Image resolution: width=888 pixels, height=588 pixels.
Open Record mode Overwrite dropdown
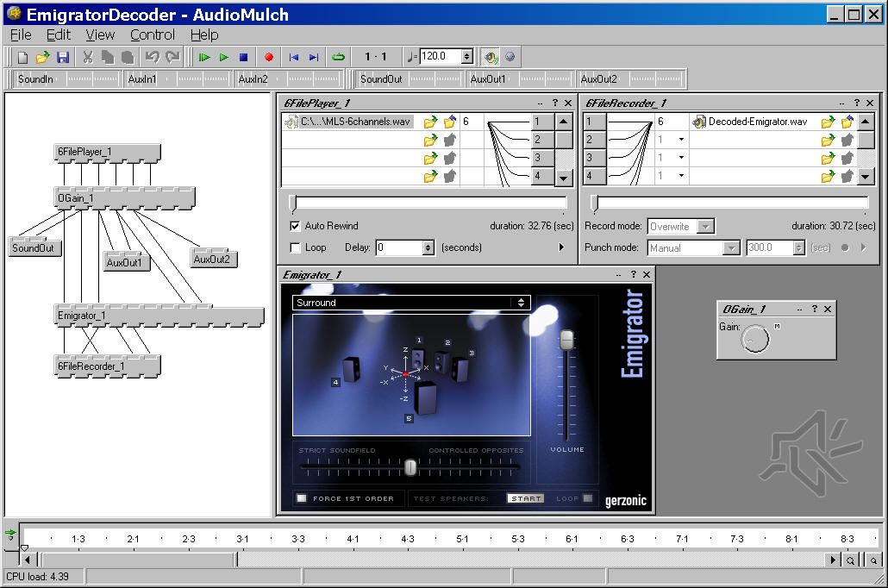(x=705, y=227)
